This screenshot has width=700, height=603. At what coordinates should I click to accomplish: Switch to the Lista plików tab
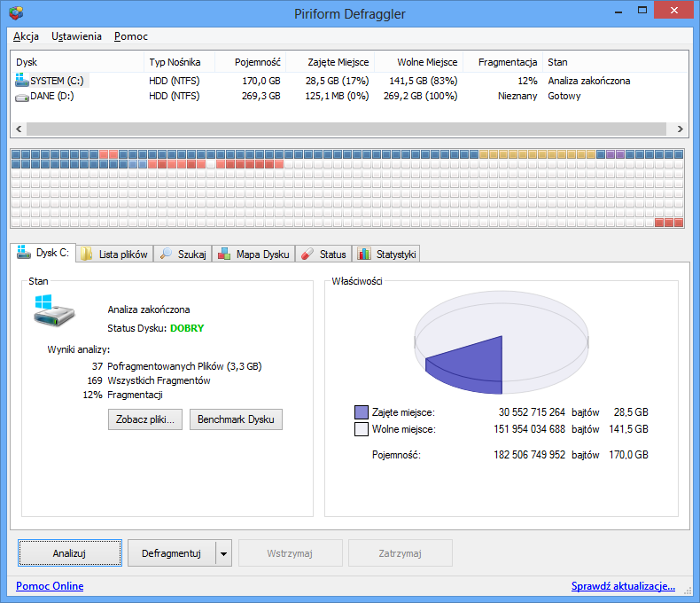114,254
